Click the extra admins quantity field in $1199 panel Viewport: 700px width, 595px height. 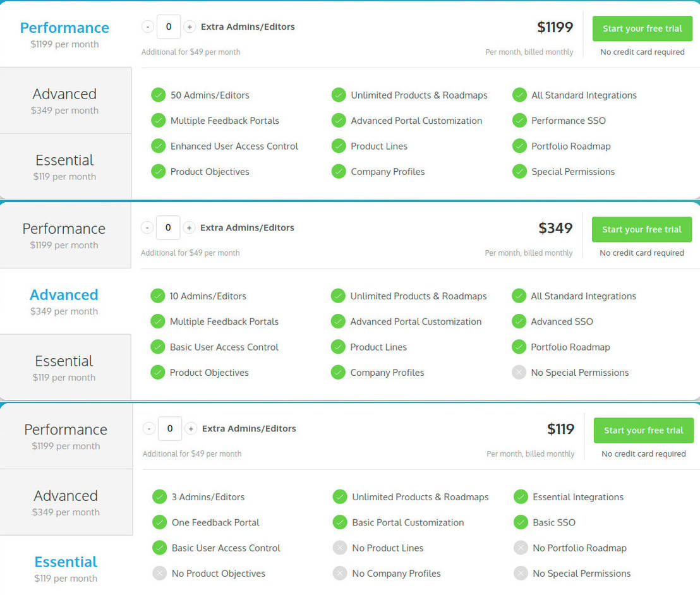pyautogui.click(x=169, y=27)
